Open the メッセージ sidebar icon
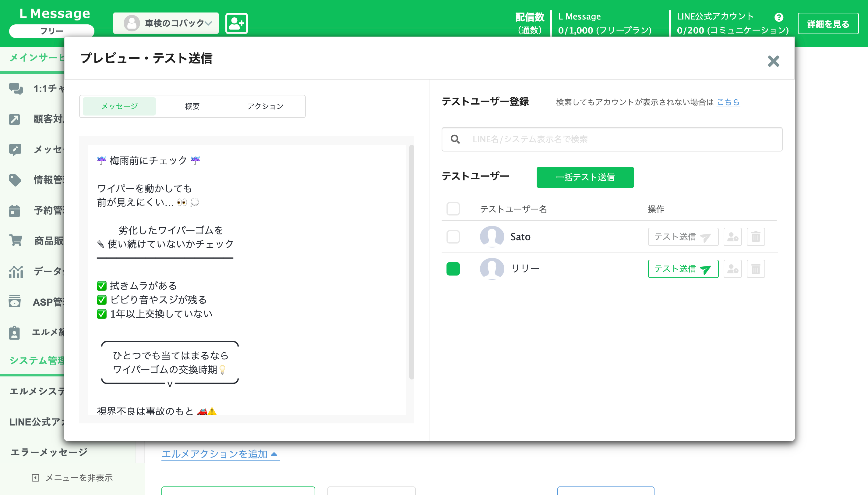868x495 pixels. (15, 150)
